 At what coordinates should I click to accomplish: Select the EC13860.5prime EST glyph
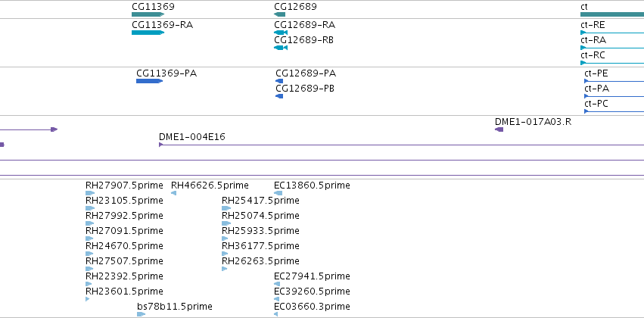[278, 193]
